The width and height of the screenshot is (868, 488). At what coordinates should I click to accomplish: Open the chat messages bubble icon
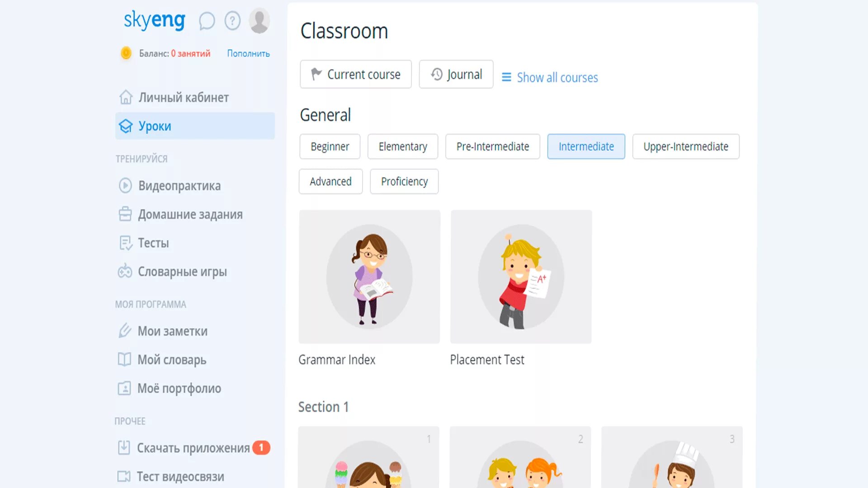[207, 21]
